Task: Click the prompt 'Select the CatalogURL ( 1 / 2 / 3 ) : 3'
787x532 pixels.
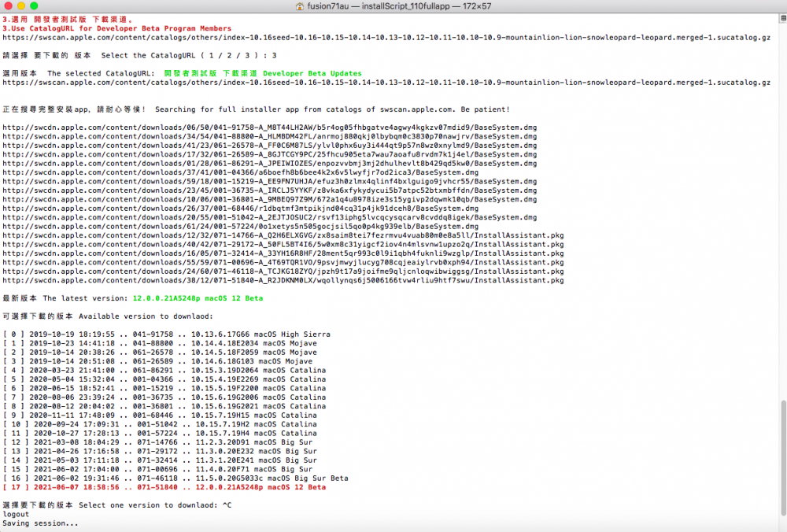Action: (x=189, y=56)
